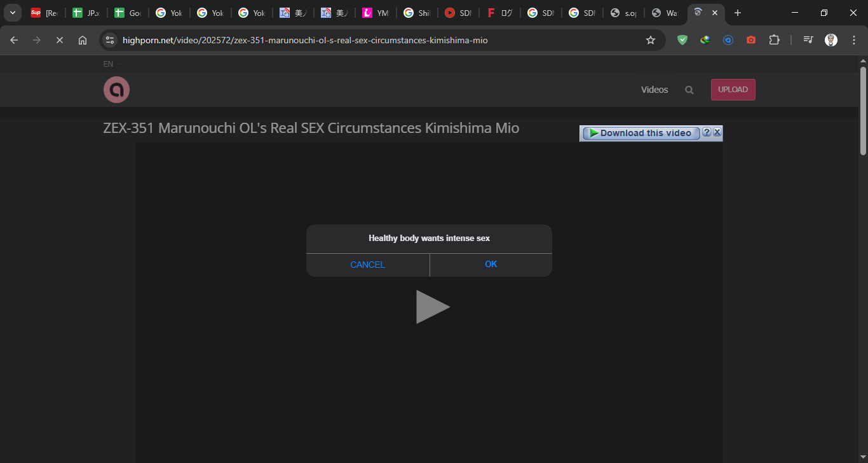Open the Videos menu in the header
This screenshot has width=868, height=463.
pos(654,90)
